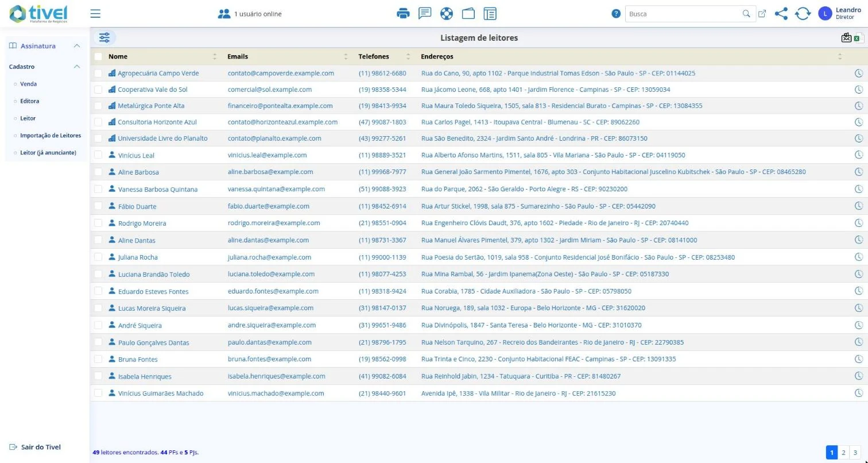Tick the checkbox for Rodrigo Moreira
This screenshot has height=463, width=868.
(98, 223)
